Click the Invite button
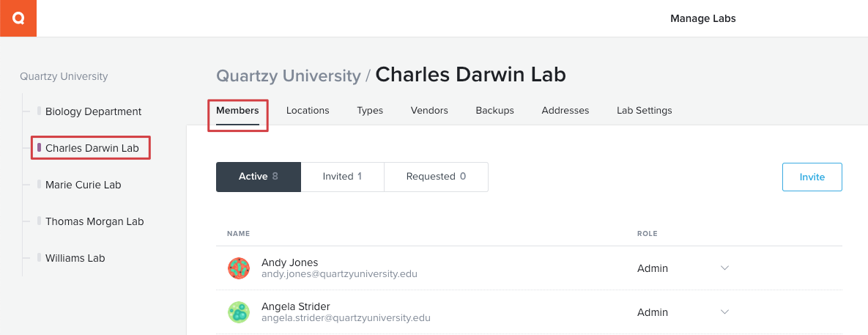The height and width of the screenshot is (335, 868). (x=812, y=177)
